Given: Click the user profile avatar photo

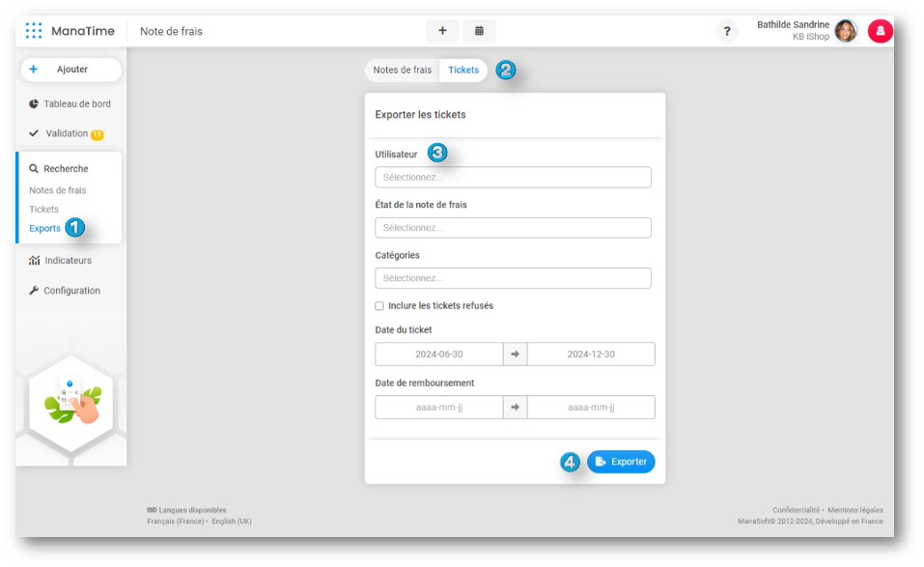Looking at the screenshot, I should tap(846, 31).
